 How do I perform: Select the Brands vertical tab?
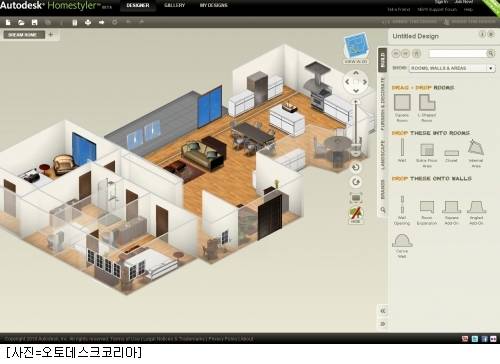(382, 189)
